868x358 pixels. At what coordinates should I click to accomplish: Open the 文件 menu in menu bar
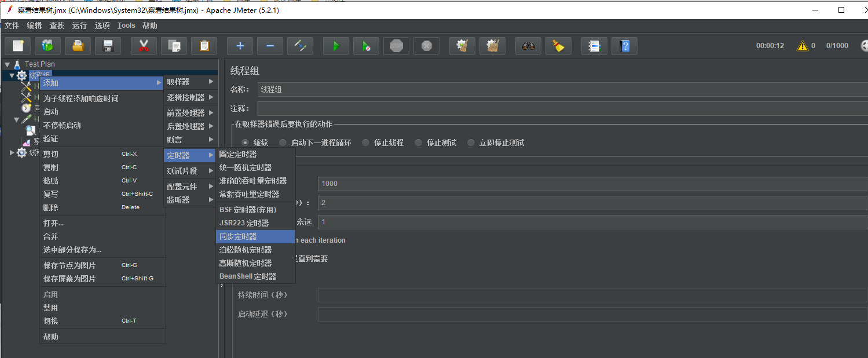pos(12,25)
